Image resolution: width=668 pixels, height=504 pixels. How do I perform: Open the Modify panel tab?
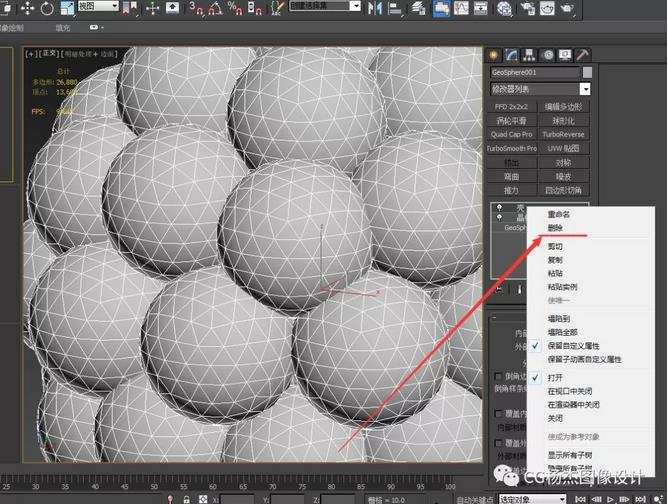[x=511, y=55]
